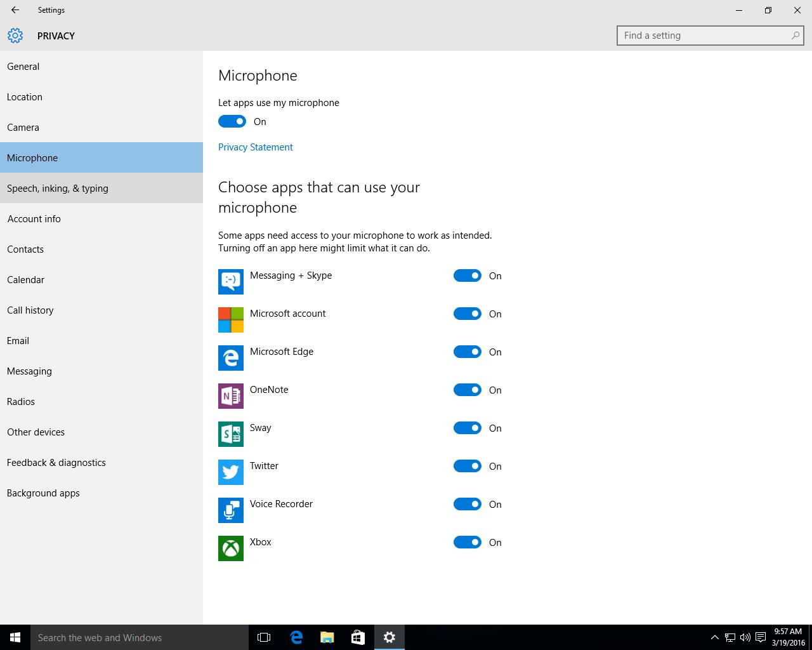
Task: Open the Messaging privacy section
Action: 101,371
